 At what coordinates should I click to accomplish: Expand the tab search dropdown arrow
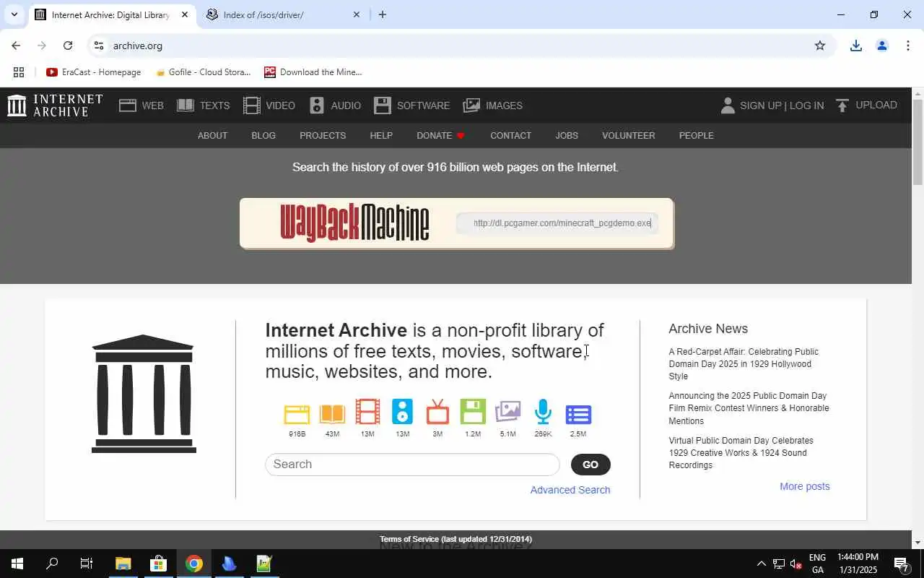click(x=14, y=14)
